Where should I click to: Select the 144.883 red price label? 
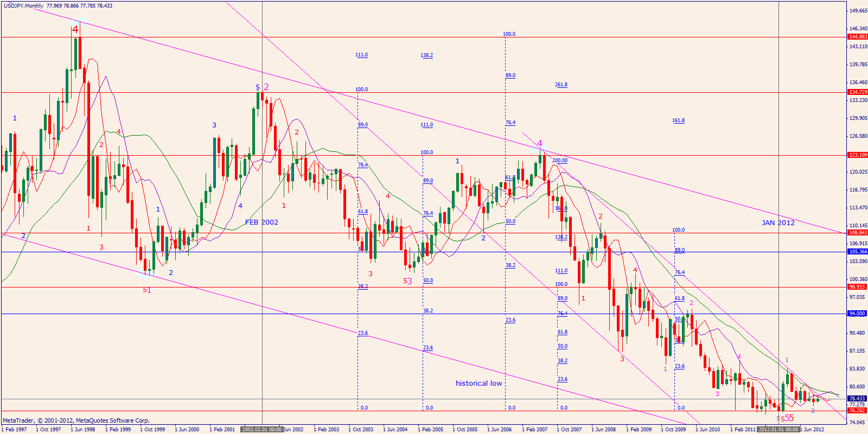tap(858, 37)
